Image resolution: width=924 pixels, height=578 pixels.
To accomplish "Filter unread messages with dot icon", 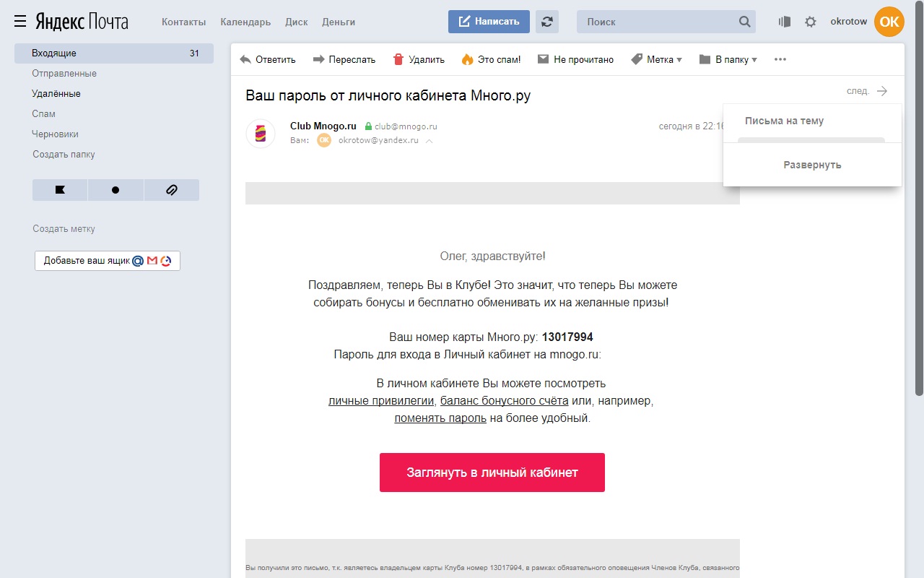I will pos(115,190).
